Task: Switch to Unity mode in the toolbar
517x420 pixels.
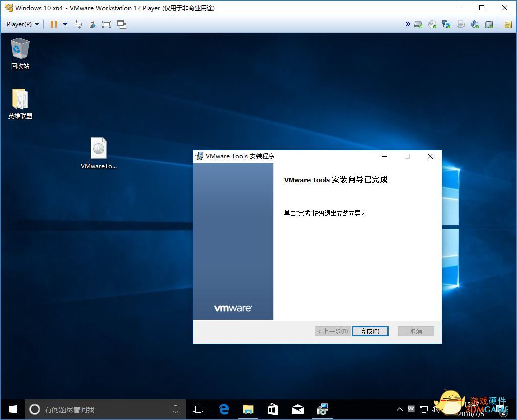Action: point(122,24)
